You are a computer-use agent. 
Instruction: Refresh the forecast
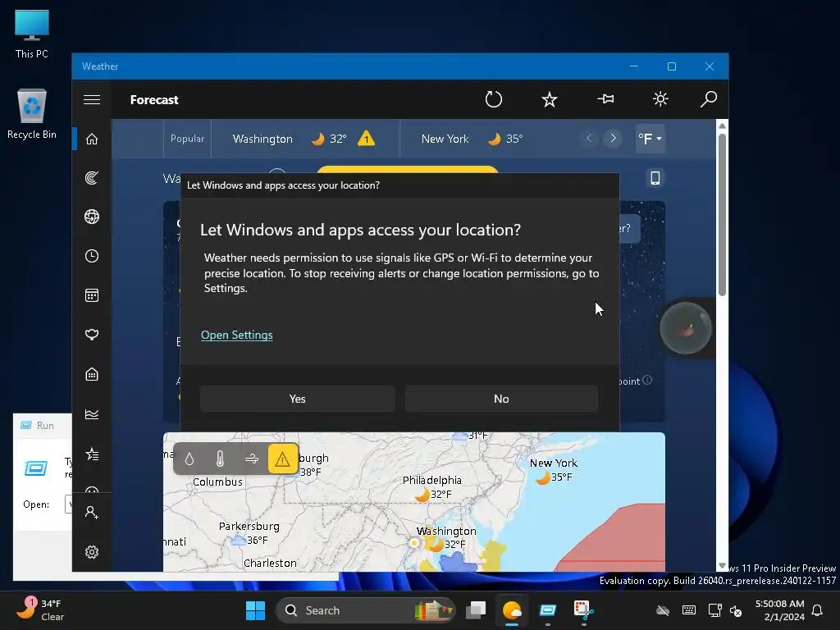coord(493,99)
